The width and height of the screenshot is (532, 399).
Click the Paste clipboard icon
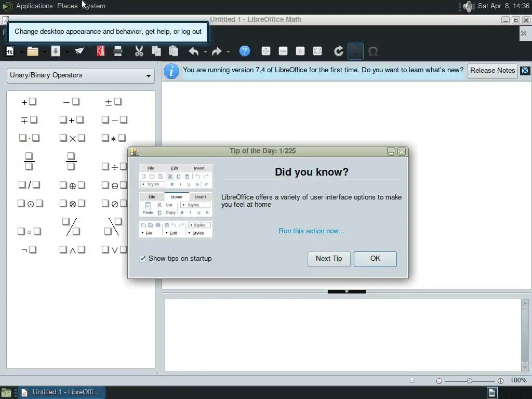(x=174, y=51)
